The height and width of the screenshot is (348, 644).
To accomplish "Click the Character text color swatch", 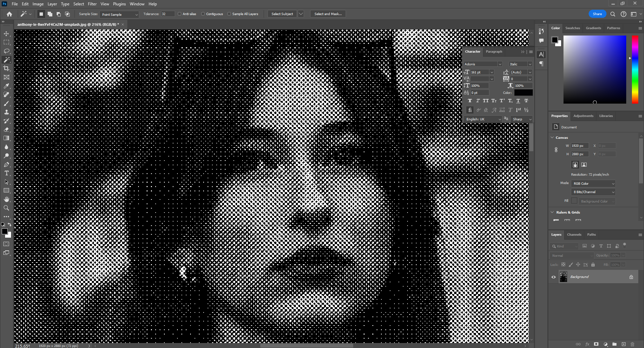I will 523,93.
